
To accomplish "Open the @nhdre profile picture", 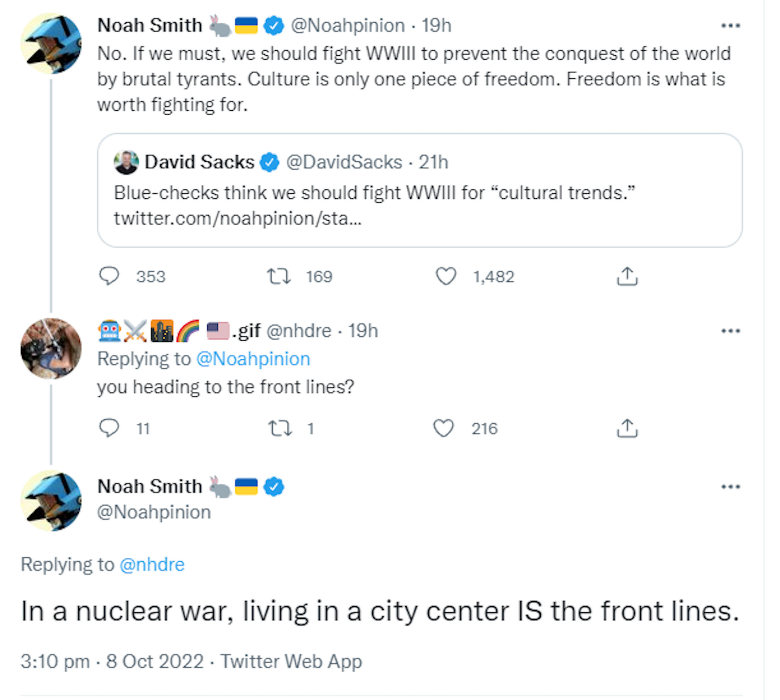I will point(51,348).
